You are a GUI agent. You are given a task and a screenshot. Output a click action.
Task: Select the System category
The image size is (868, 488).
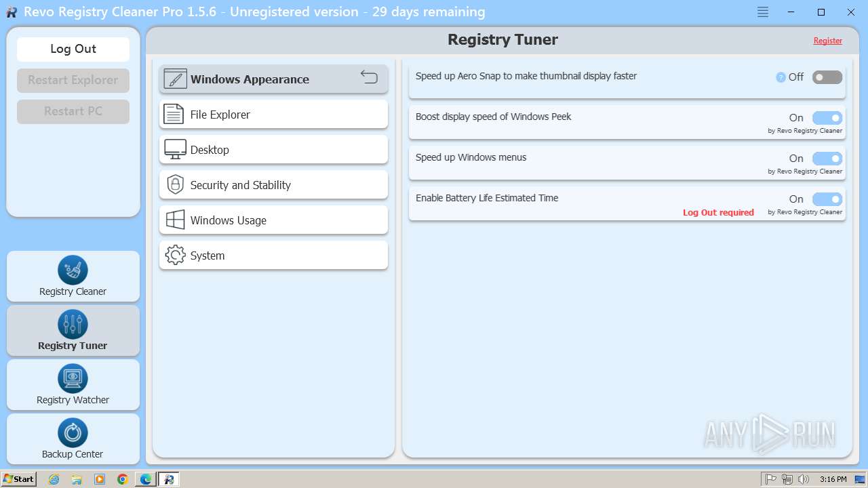(x=274, y=256)
